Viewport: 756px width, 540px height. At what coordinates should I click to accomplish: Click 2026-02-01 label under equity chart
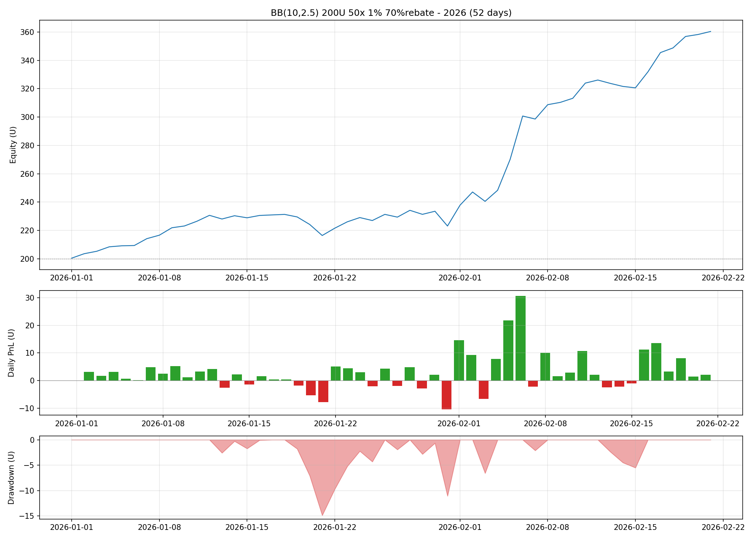(x=459, y=278)
